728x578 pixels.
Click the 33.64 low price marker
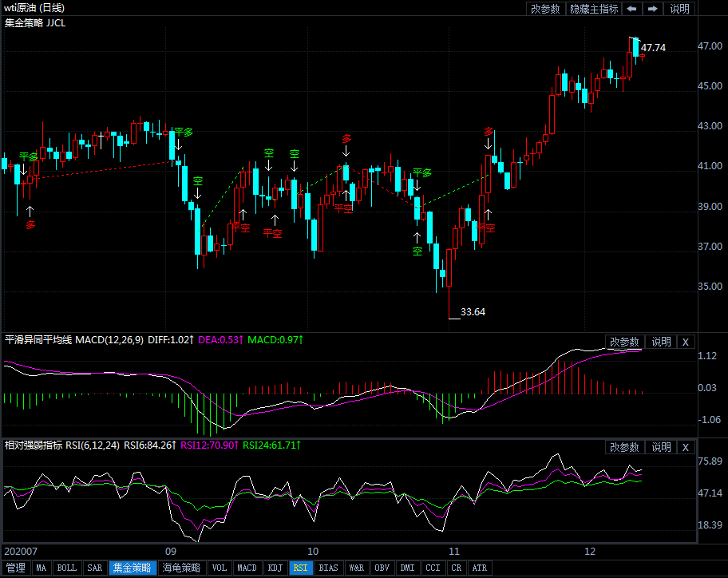point(473,312)
